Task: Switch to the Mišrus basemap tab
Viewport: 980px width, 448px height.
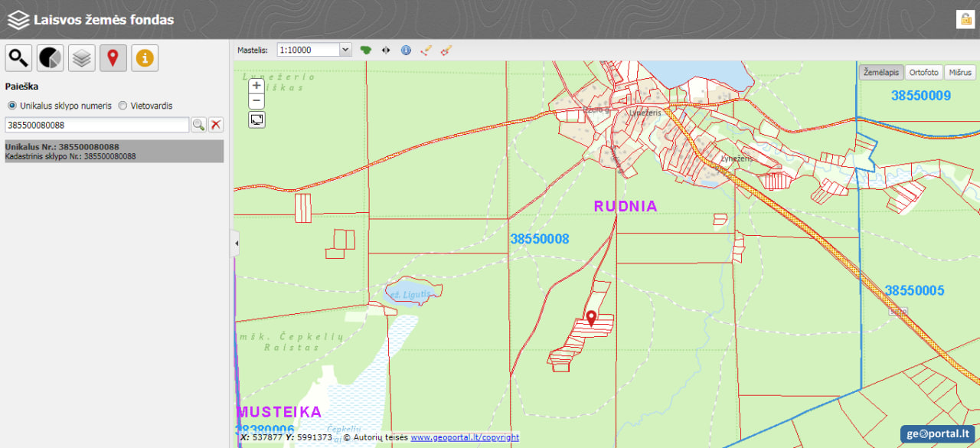Action: pyautogui.click(x=959, y=72)
